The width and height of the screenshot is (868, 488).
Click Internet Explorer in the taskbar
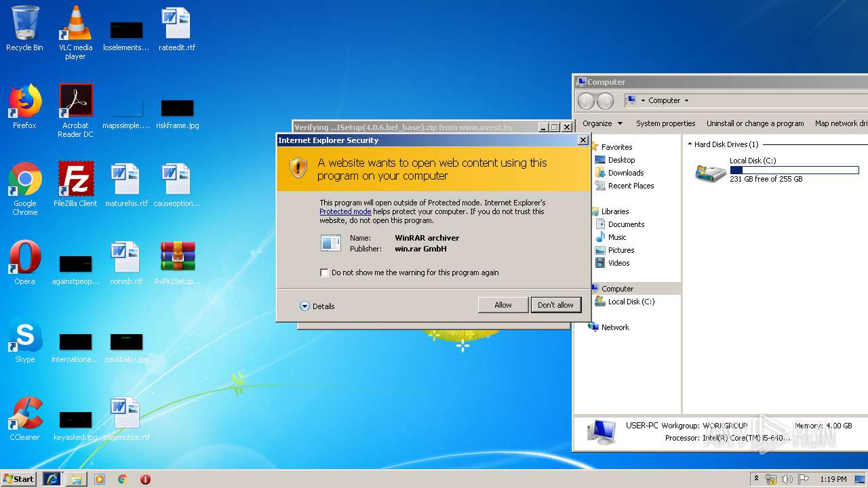coord(52,479)
